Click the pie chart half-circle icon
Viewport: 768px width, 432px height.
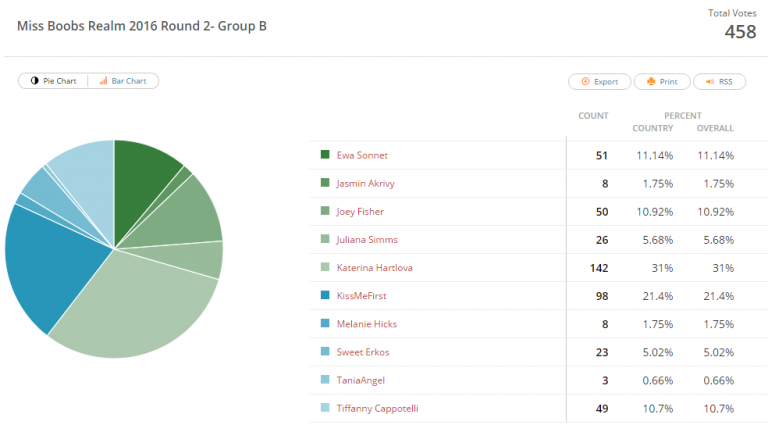(x=34, y=81)
